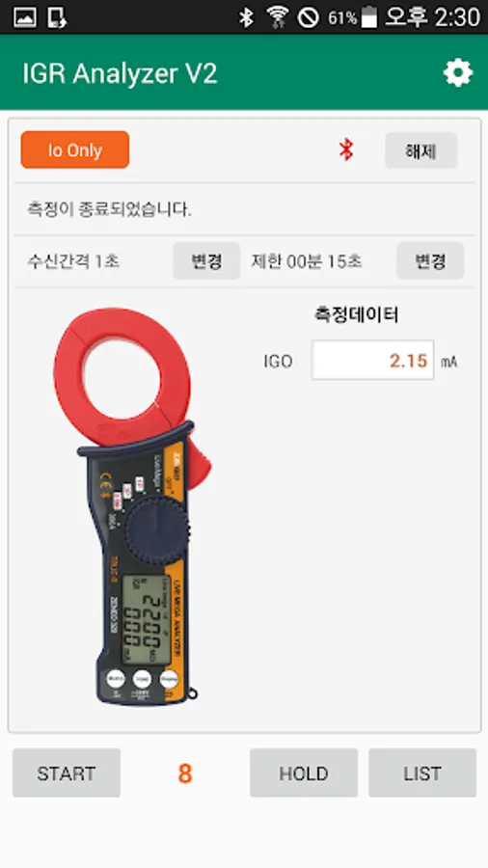488x868 pixels.
Task: Open the saved LIST of measurements
Action: point(422,773)
